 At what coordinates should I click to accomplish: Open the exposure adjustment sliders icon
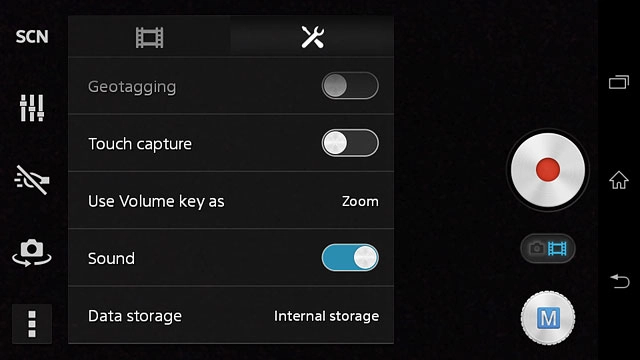(32, 108)
